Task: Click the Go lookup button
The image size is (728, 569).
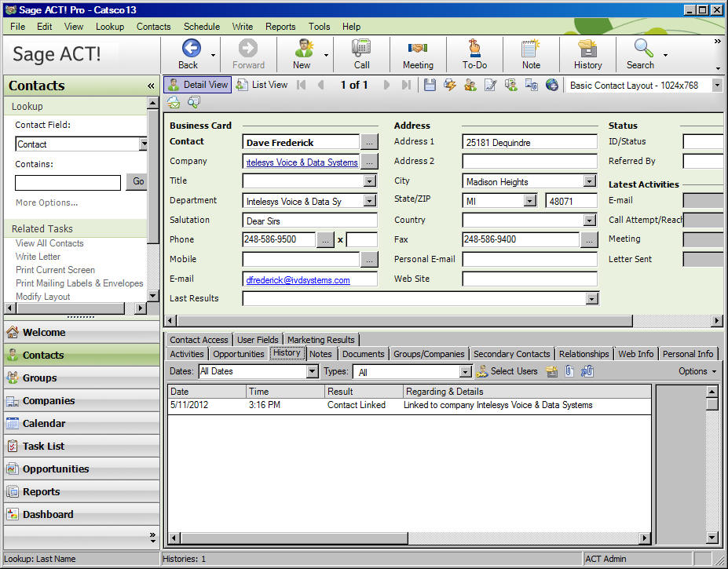Action: 138,181
